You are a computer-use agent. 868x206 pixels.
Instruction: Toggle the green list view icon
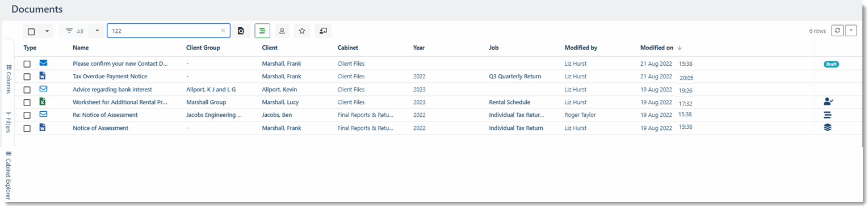[262, 31]
